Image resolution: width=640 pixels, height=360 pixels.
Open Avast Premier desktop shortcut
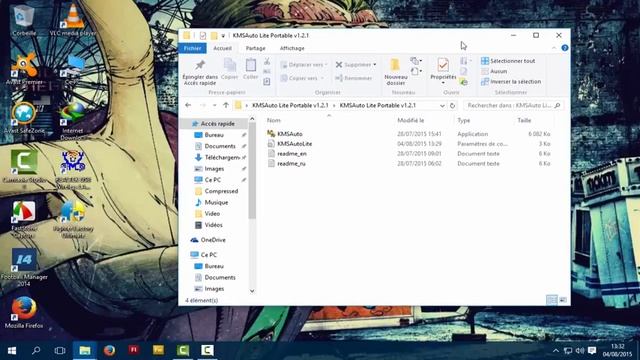pos(24,69)
